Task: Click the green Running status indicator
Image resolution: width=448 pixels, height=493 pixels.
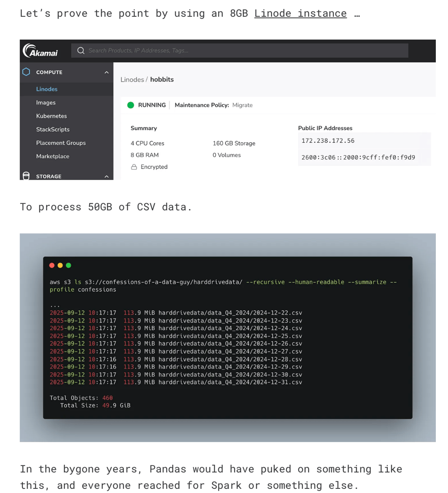Action: click(x=131, y=105)
